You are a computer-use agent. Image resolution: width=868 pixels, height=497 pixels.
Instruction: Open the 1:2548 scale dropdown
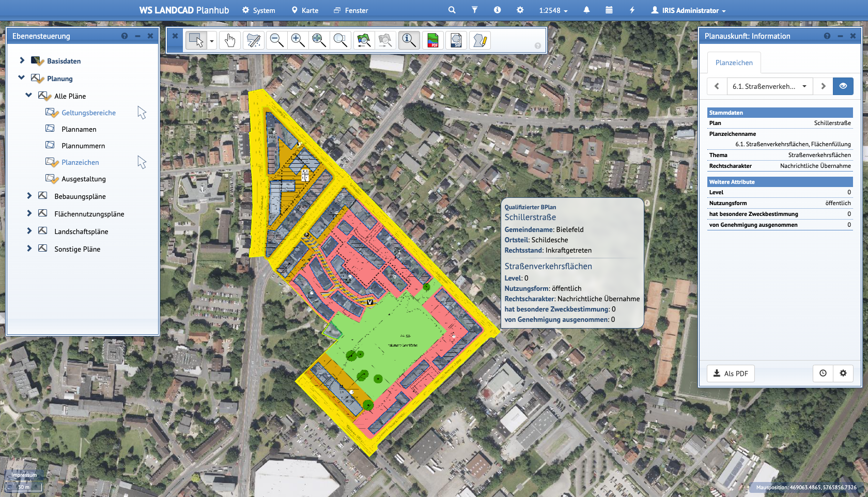[x=553, y=10]
